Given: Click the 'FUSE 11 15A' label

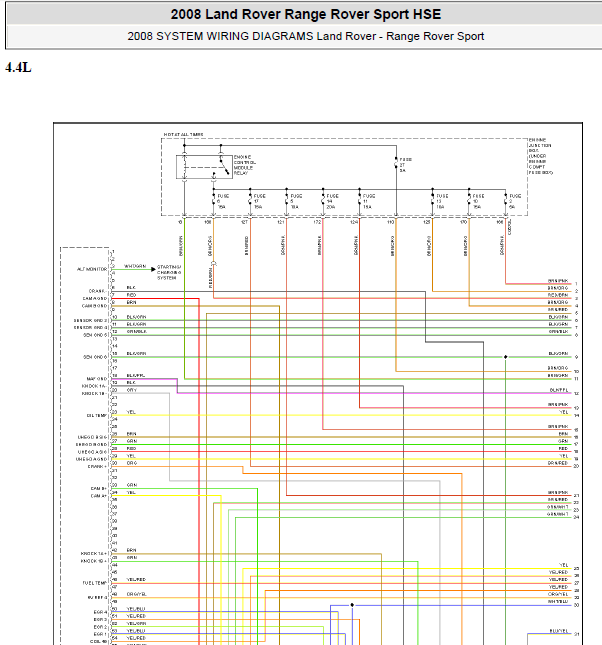Looking at the screenshot, I should (369, 202).
